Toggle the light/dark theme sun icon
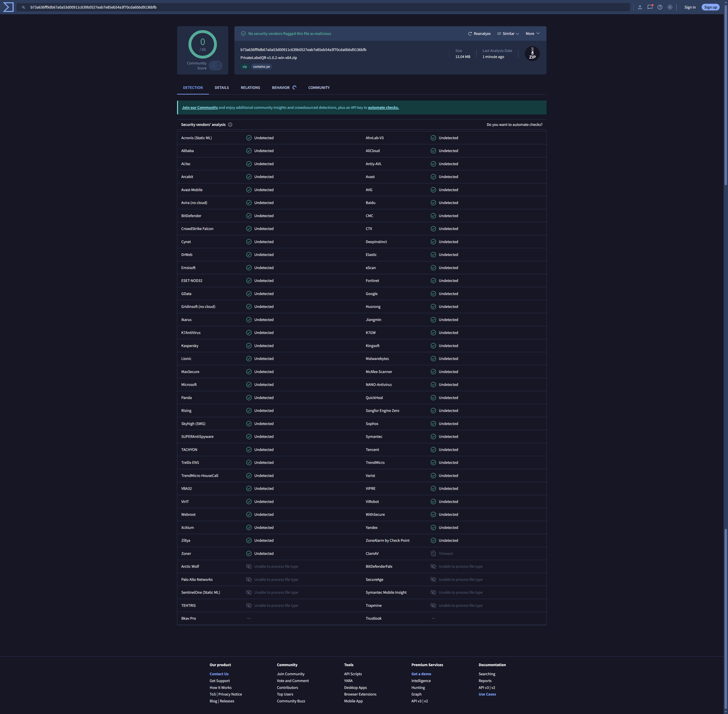Screen dimensions: 728x714 670,7
